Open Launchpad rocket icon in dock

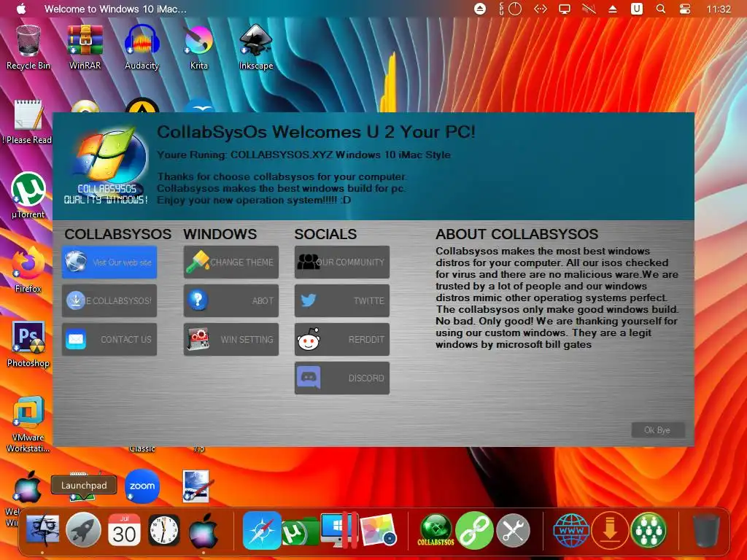83,530
